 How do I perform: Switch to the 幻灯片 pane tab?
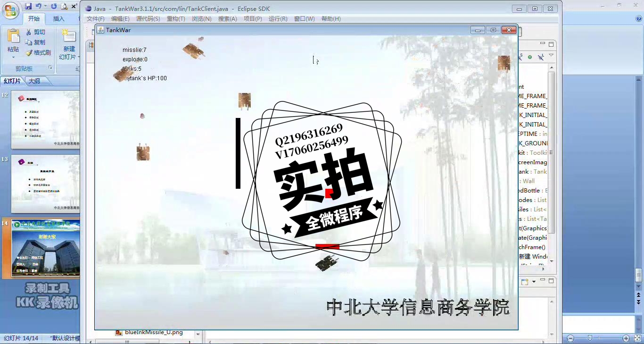12,81
